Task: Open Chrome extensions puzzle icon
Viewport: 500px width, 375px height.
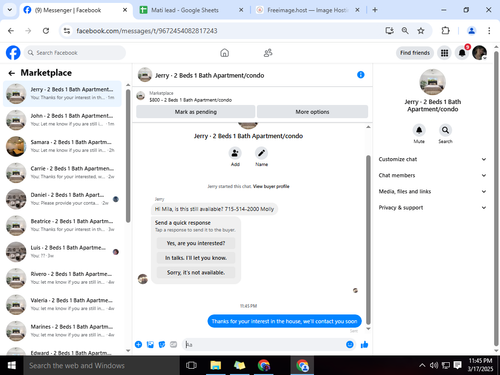Action: tap(445, 31)
